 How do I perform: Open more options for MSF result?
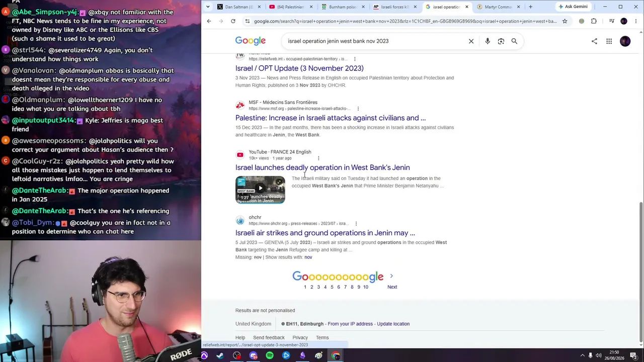pyautogui.click(x=358, y=109)
